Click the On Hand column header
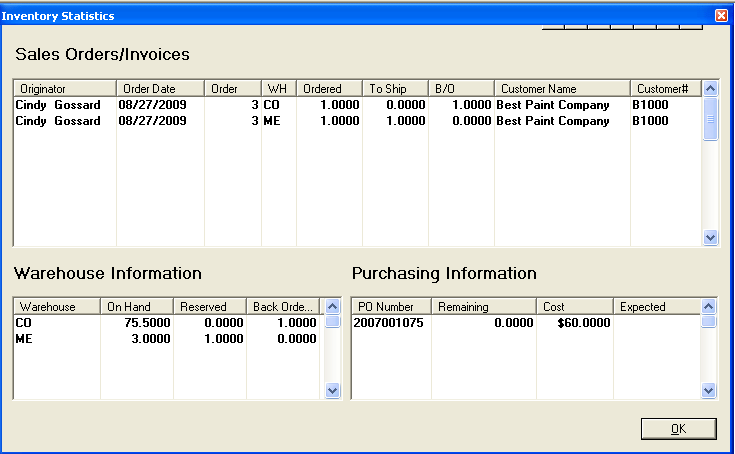The image size is (735, 454). tap(136, 307)
